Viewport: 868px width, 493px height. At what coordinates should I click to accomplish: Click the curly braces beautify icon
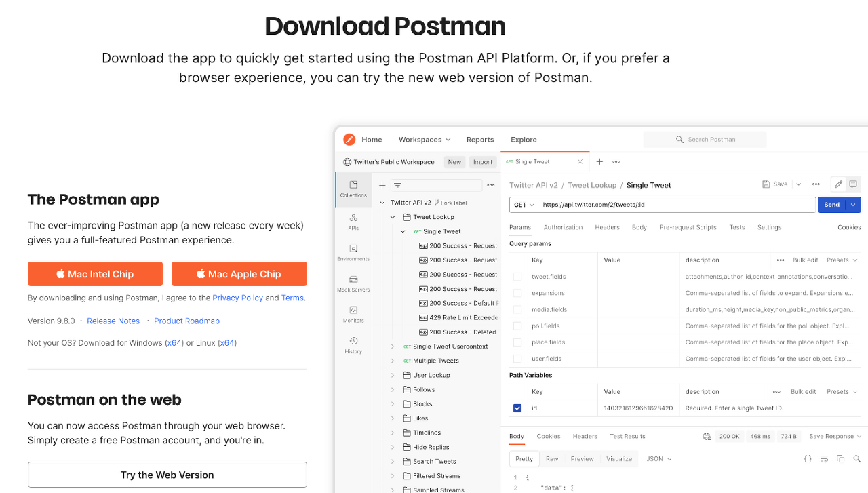808,459
